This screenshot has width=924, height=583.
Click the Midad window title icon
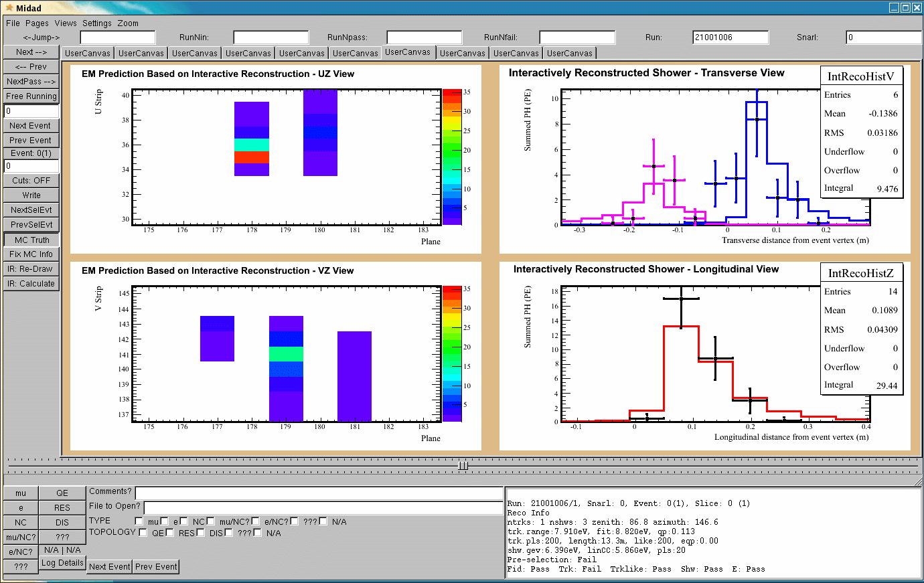pyautogui.click(x=9, y=8)
